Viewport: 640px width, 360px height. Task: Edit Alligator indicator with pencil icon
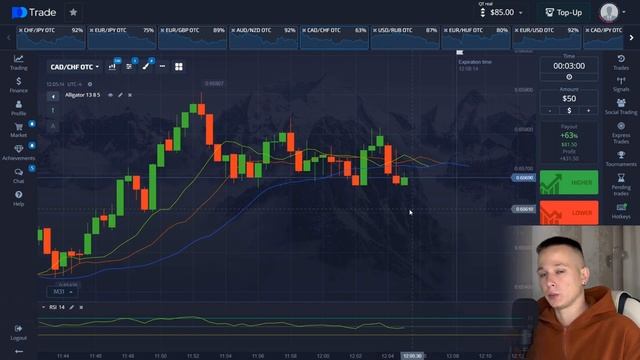coord(120,95)
